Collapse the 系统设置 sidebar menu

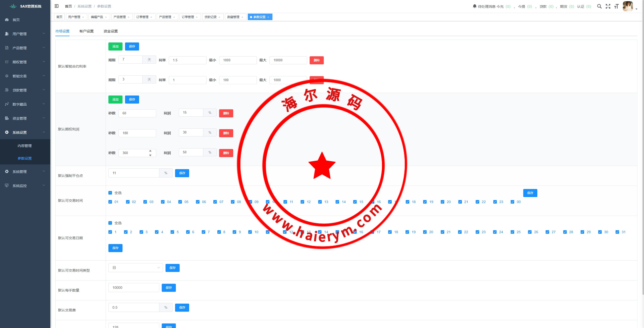[x=25, y=132]
